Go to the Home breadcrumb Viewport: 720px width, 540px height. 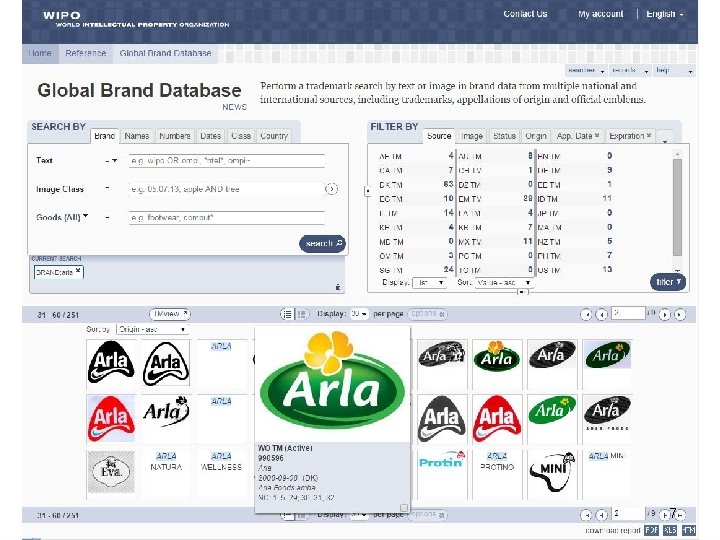pyautogui.click(x=40, y=53)
